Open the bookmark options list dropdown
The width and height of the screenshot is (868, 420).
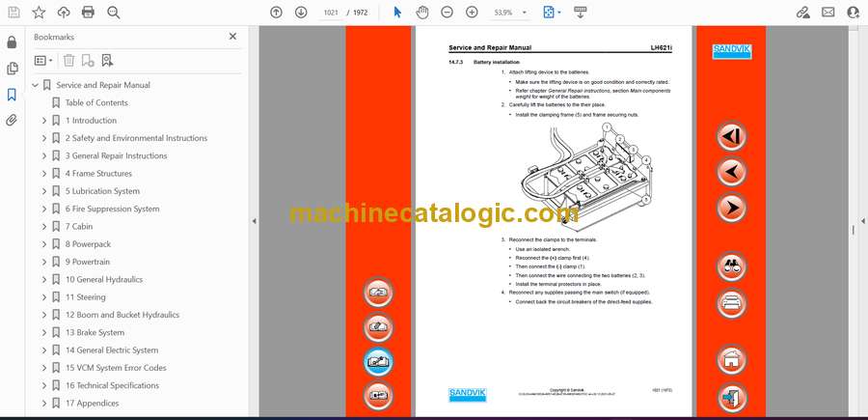pyautogui.click(x=43, y=61)
